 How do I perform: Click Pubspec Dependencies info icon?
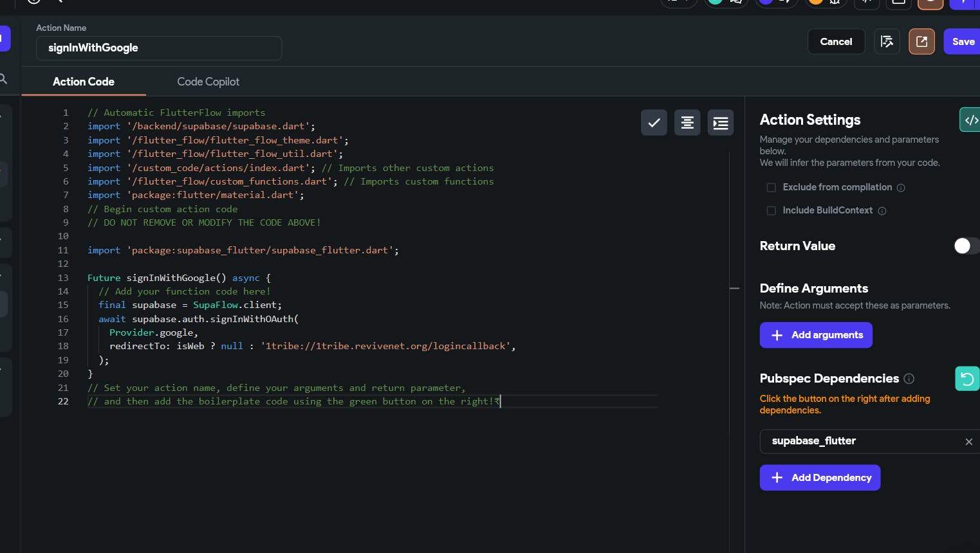[x=909, y=379]
